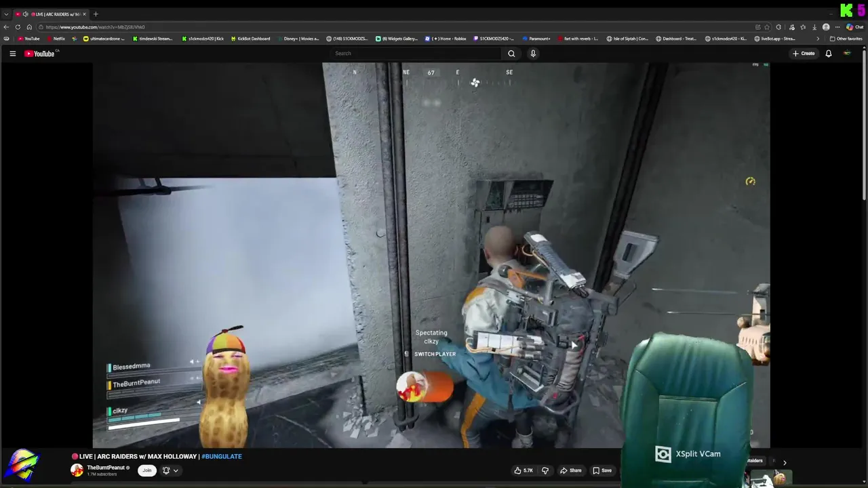Go back with the browser back arrow

6,27
